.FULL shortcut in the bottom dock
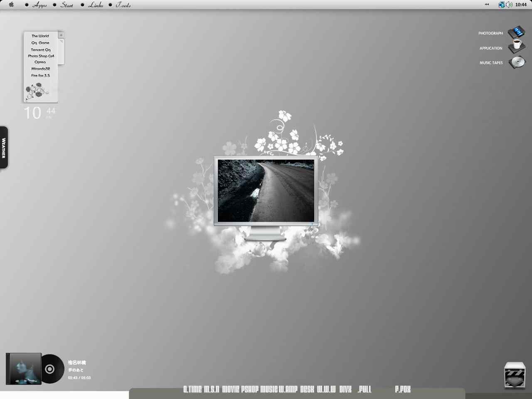Image resolution: width=532 pixels, height=399 pixels. 365,389
